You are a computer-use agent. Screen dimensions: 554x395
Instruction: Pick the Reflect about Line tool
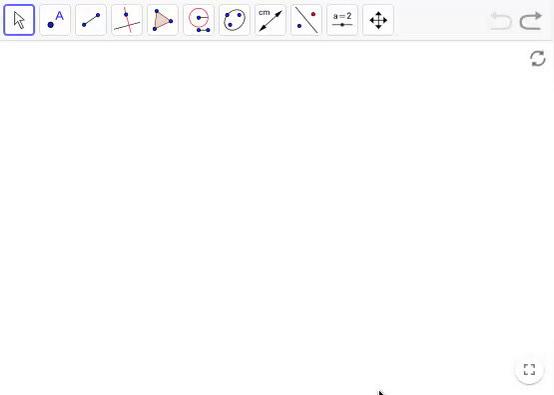[x=306, y=20]
